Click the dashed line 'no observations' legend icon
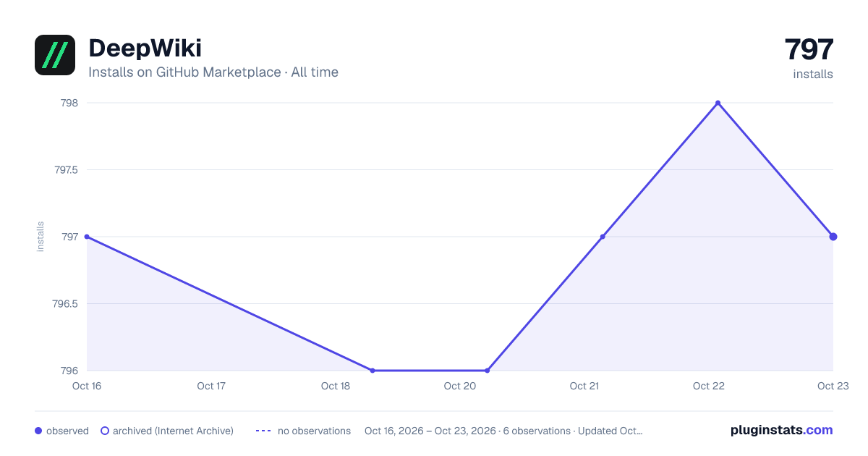868x456 pixels. 263,431
